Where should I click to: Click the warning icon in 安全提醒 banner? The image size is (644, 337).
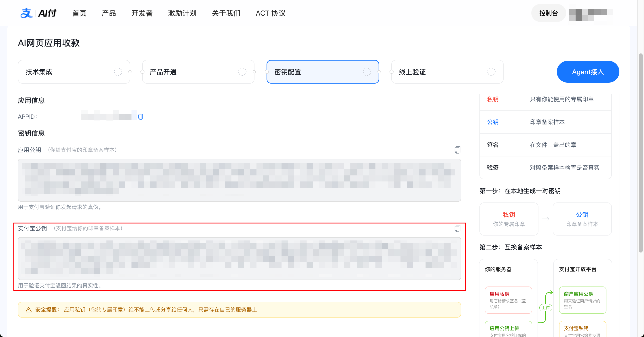tap(29, 310)
